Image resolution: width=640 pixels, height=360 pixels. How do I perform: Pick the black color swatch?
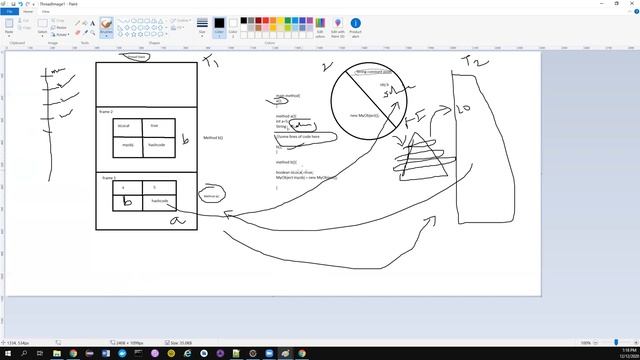point(244,20)
